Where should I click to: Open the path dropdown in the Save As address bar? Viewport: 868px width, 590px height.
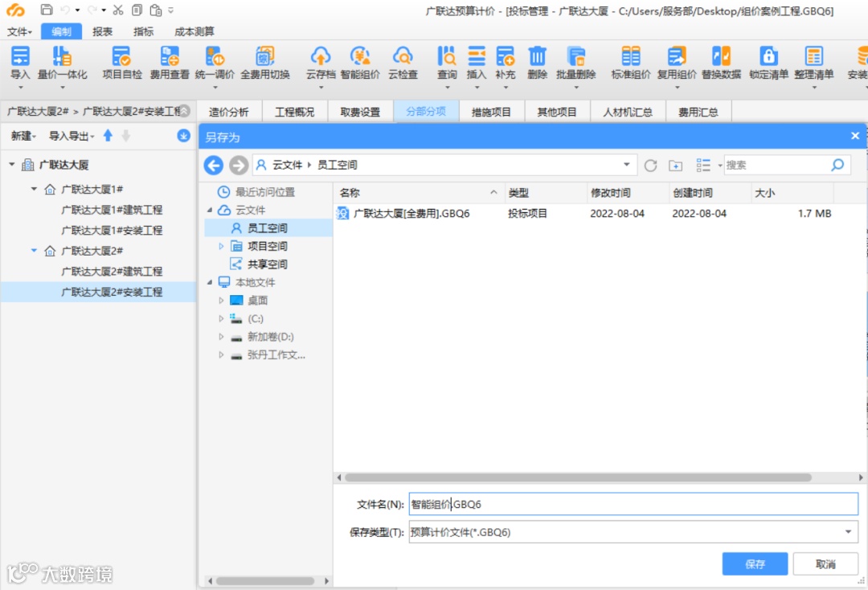tap(627, 165)
